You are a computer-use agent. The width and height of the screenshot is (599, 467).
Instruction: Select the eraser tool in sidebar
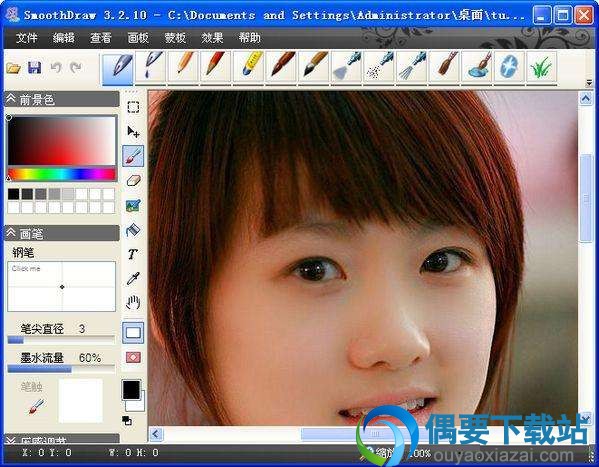(x=133, y=180)
